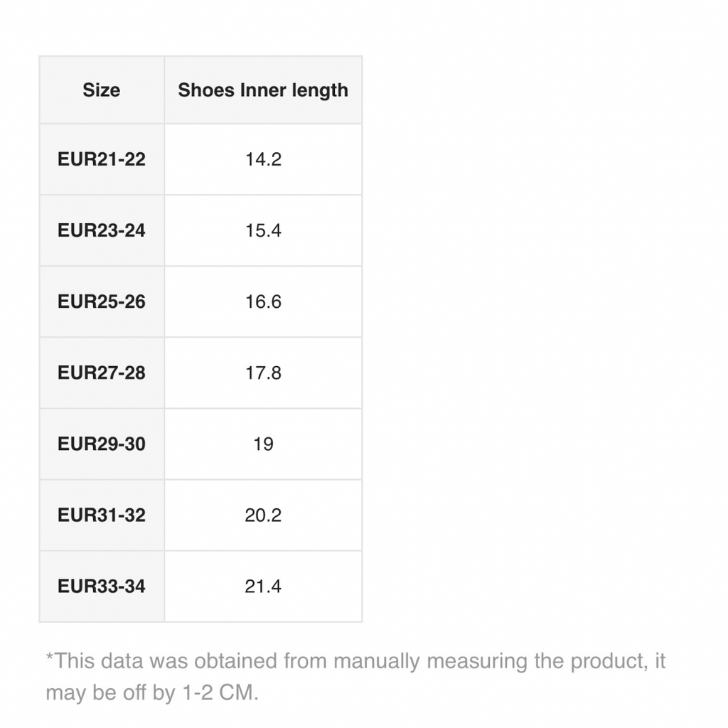Select the EUR33-34 size row label
This screenshot has width=728, height=728.
coord(101,586)
